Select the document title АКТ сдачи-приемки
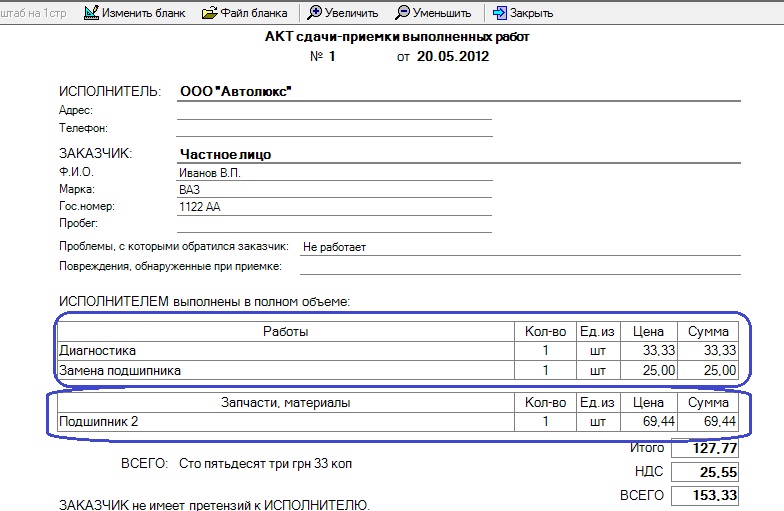784x511 pixels. point(397,36)
